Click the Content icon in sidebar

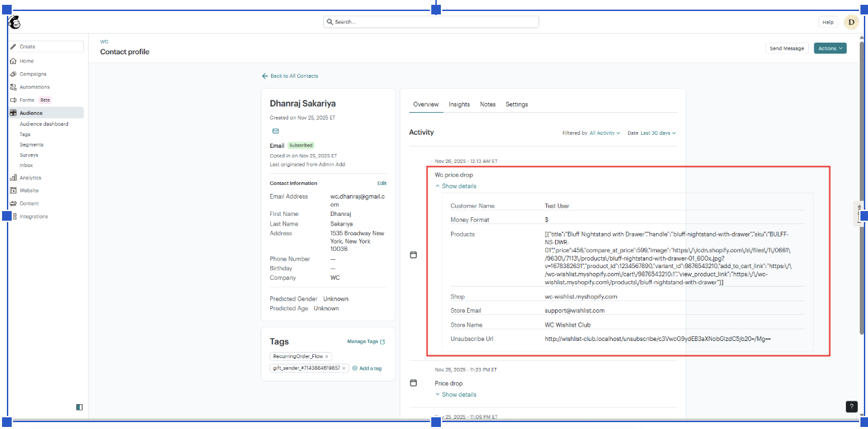pos(13,203)
